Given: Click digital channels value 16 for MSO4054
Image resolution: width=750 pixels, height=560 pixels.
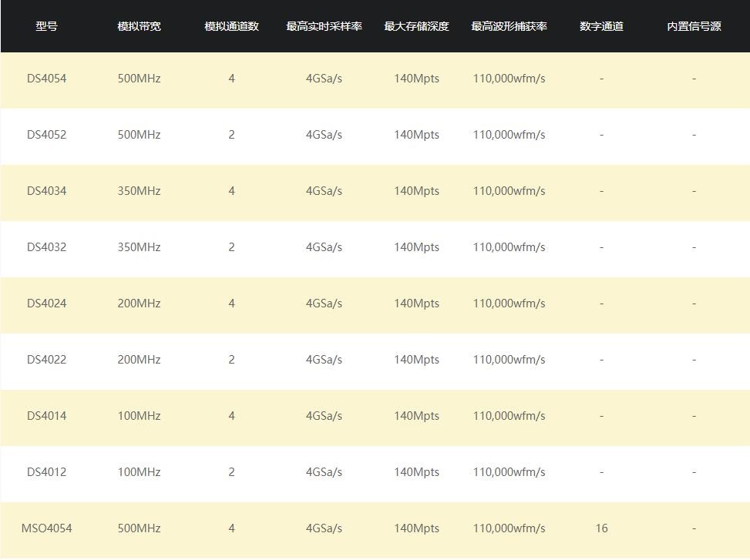Looking at the screenshot, I should pos(602,528).
